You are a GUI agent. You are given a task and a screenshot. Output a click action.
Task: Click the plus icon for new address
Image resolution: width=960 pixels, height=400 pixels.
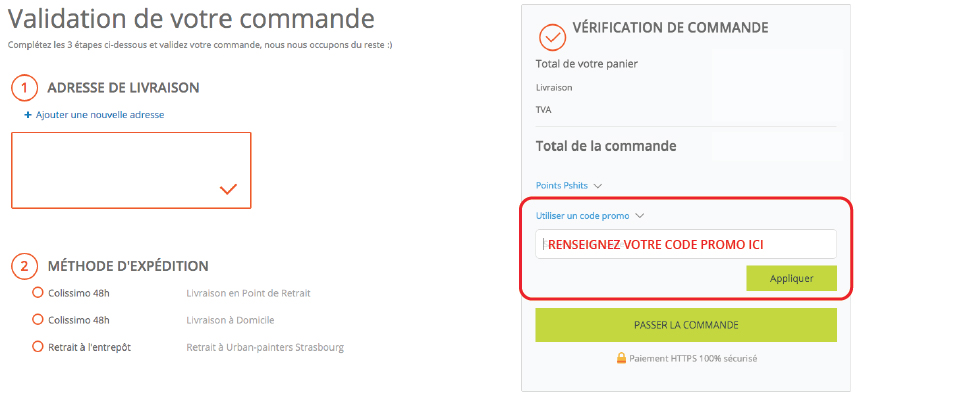[x=28, y=115]
